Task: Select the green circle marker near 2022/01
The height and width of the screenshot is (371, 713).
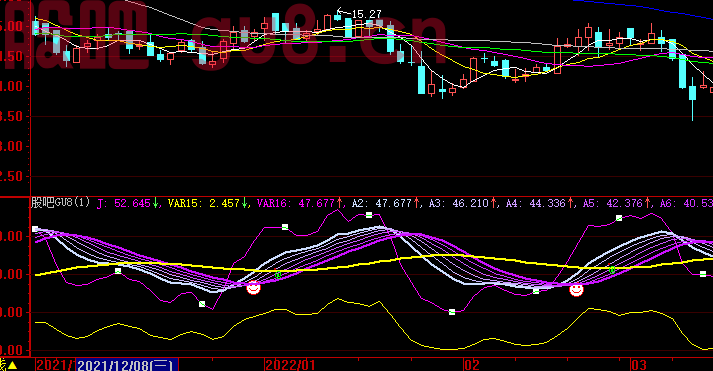Action: click(x=278, y=275)
